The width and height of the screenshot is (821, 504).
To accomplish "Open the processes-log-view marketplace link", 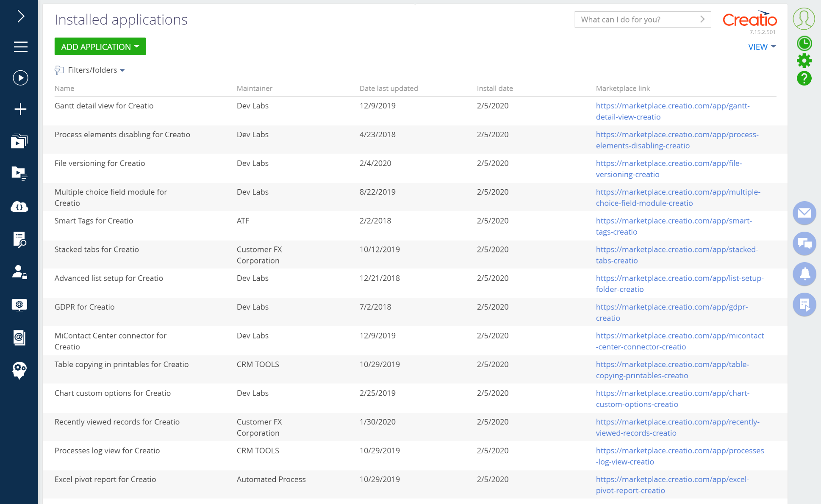I will [680, 457].
